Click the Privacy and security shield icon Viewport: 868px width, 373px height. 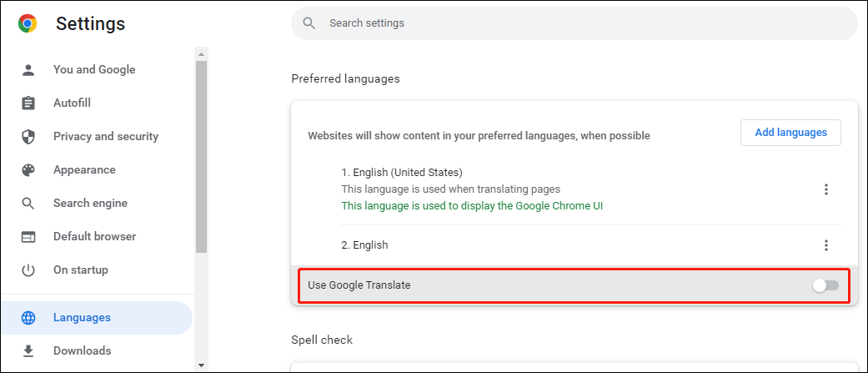(x=28, y=137)
